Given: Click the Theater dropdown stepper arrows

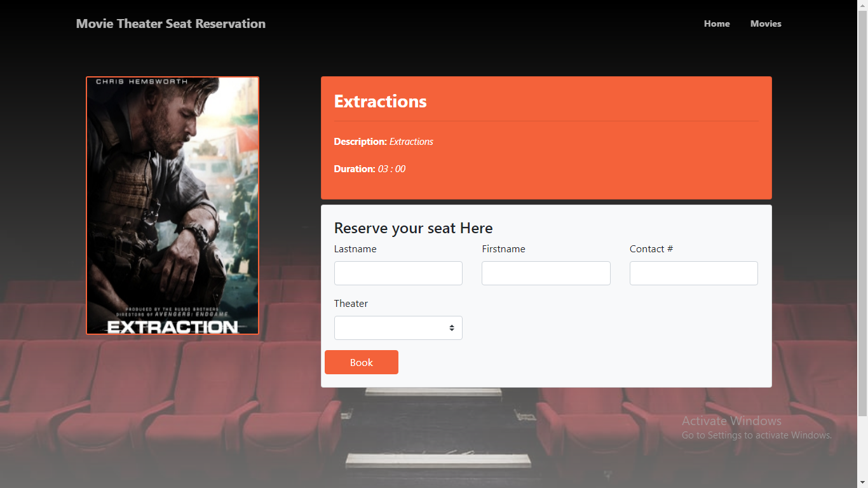Looking at the screenshot, I should coord(452,327).
